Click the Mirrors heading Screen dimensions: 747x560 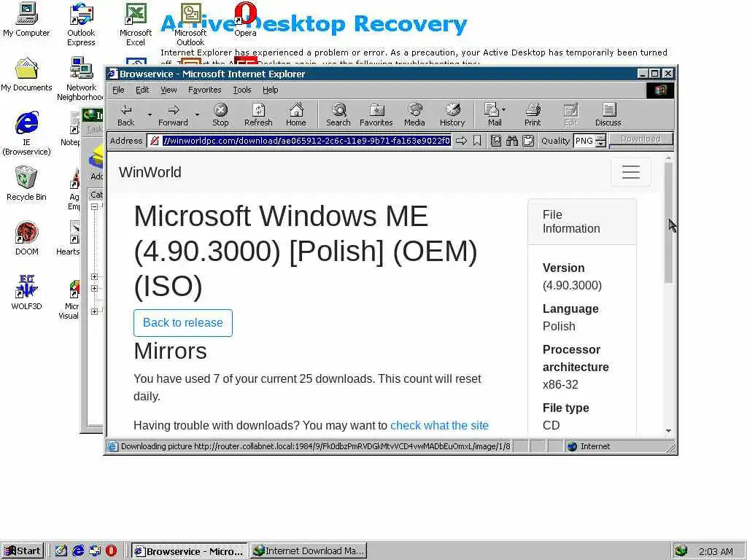(x=170, y=351)
